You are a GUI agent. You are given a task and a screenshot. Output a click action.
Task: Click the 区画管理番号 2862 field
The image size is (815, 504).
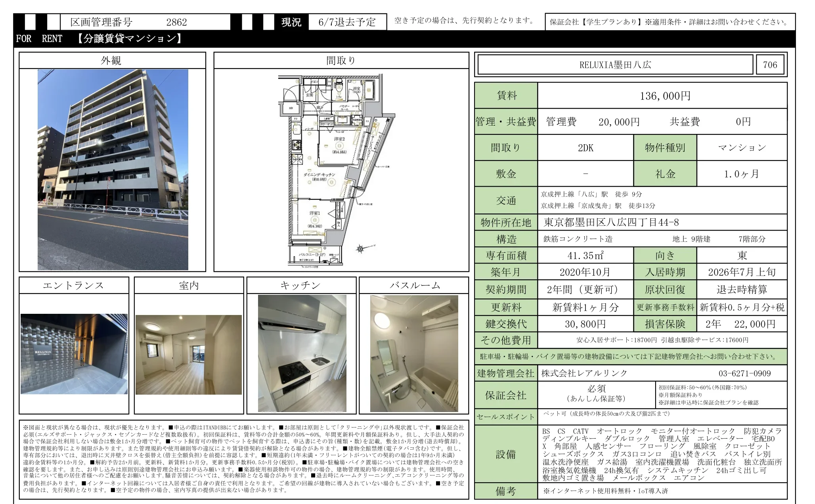[x=145, y=22]
